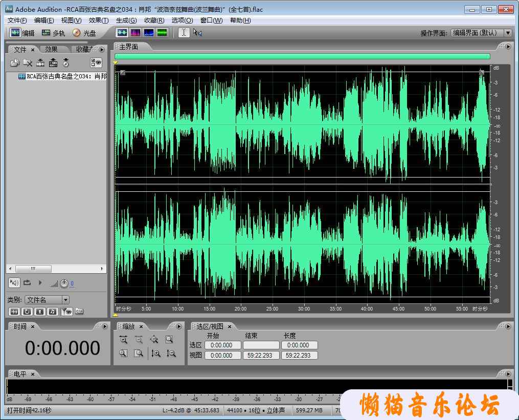Click the vertical zoom in icon
This screenshot has width=519, height=420.
156,353
